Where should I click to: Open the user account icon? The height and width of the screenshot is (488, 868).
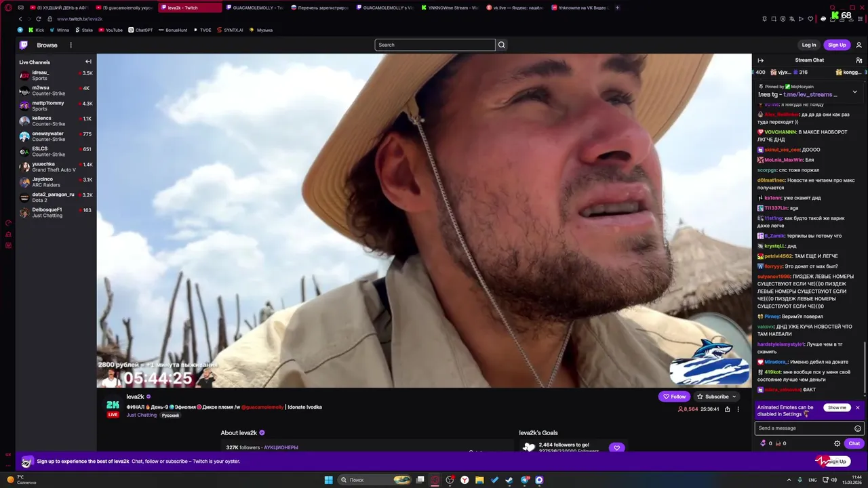[x=859, y=45]
